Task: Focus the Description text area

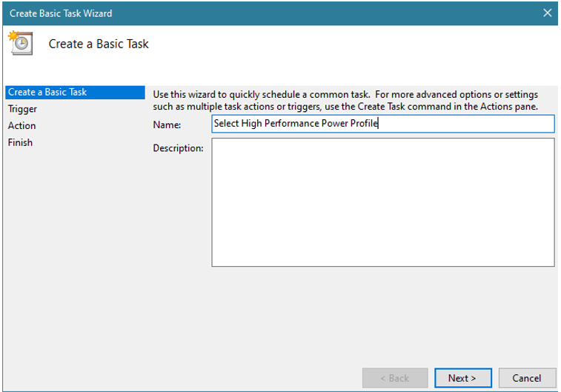Action: (382, 202)
